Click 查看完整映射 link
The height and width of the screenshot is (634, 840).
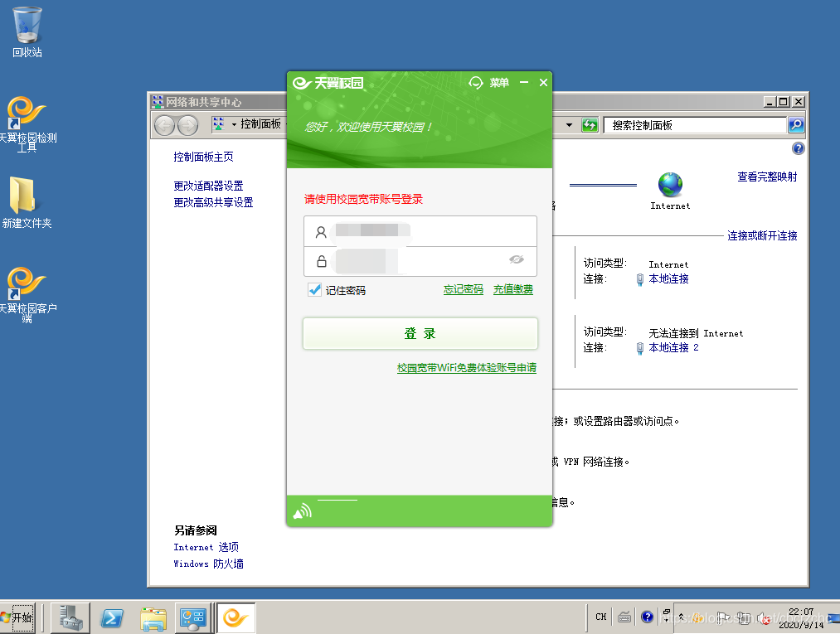[x=767, y=177]
